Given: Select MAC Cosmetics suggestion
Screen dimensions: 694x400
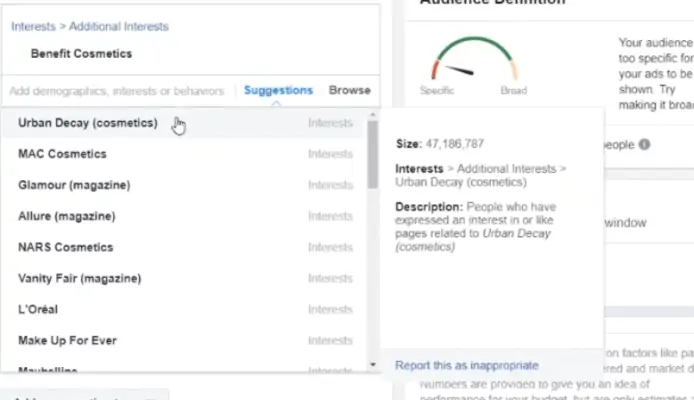Looking at the screenshot, I should [x=184, y=154].
